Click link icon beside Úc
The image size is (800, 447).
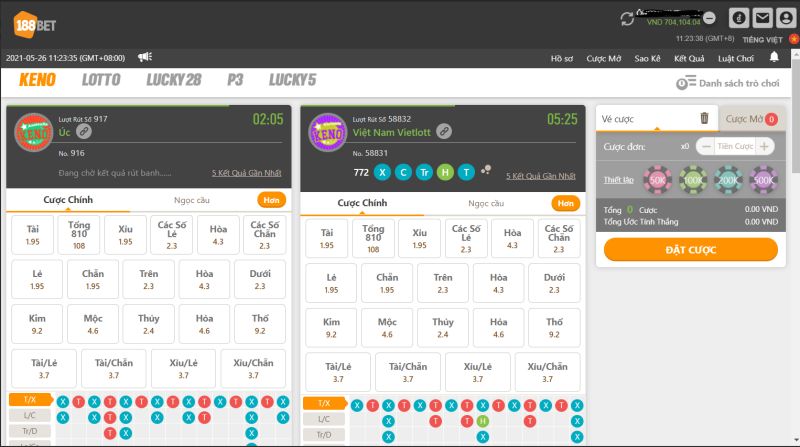click(84, 132)
